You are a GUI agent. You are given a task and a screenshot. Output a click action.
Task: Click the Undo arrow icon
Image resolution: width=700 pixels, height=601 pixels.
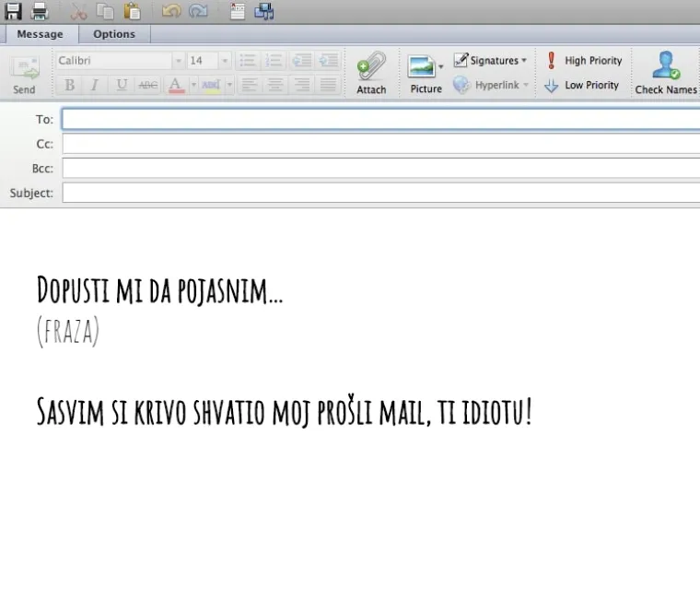(170, 11)
